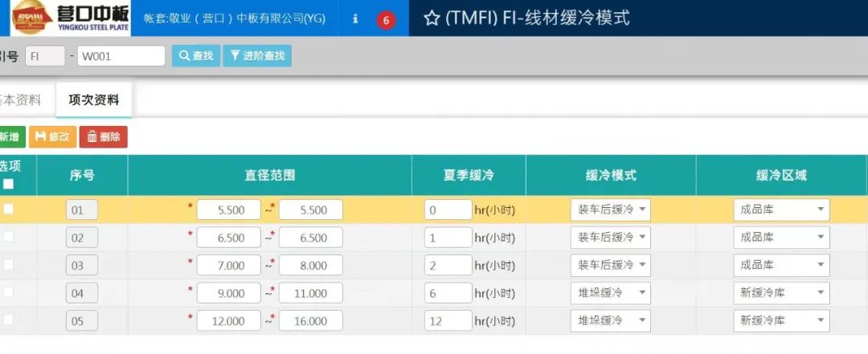Toggle the select-all checkbox in header

8,184
